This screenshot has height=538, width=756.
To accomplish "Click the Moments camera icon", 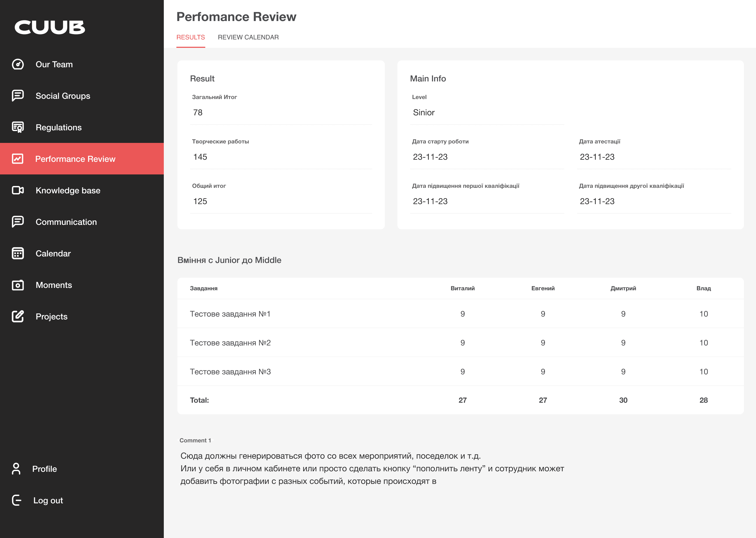I will [18, 285].
